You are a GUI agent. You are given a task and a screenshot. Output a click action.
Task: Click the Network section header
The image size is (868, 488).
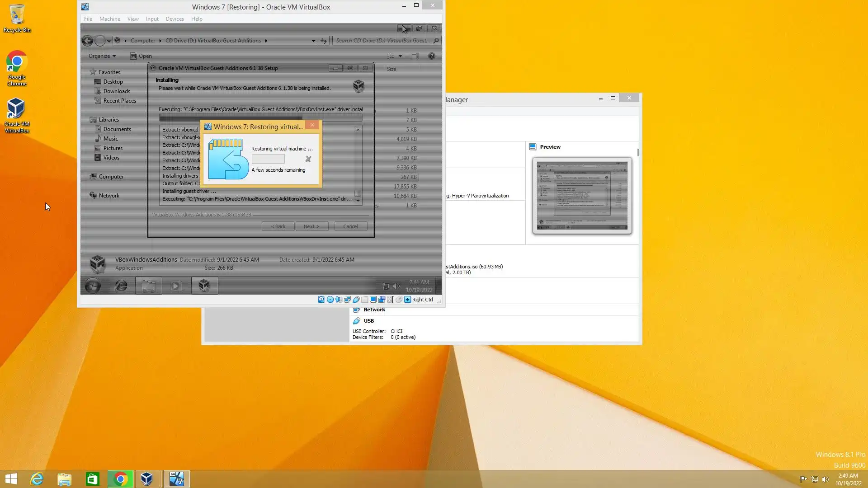click(374, 310)
